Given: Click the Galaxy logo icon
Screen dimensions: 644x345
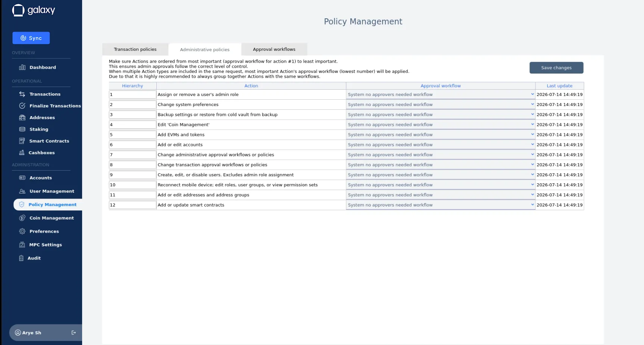Looking at the screenshot, I should pyautogui.click(x=18, y=10).
